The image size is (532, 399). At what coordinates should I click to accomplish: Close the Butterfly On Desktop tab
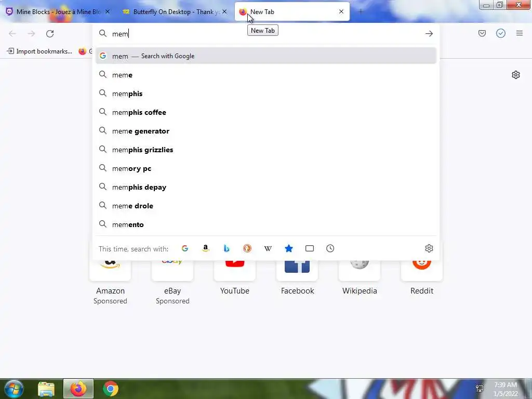tap(224, 11)
